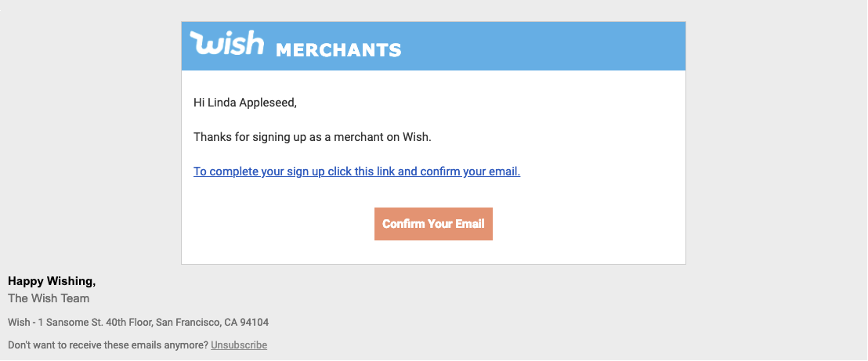The height and width of the screenshot is (361, 868).
Task: Click sign up within the underlined link
Action: [x=306, y=171]
